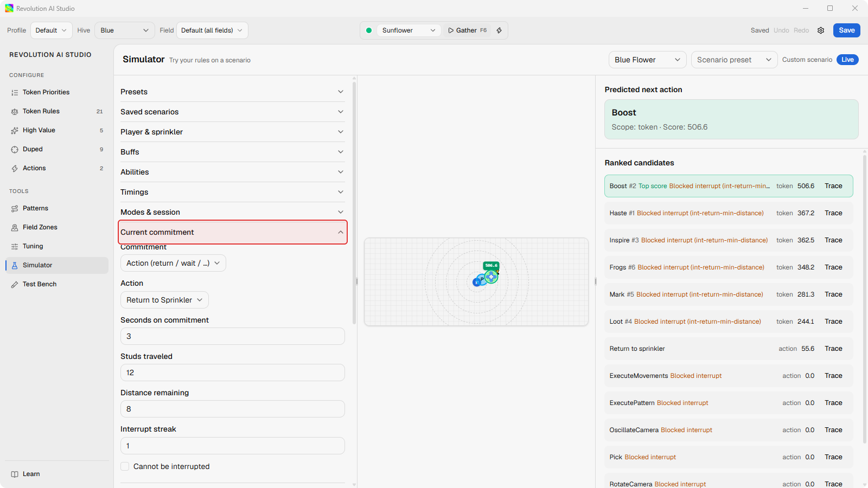The width and height of the screenshot is (868, 488).
Task: Enable Cannot be interrupted checkbox
Action: [125, 466]
